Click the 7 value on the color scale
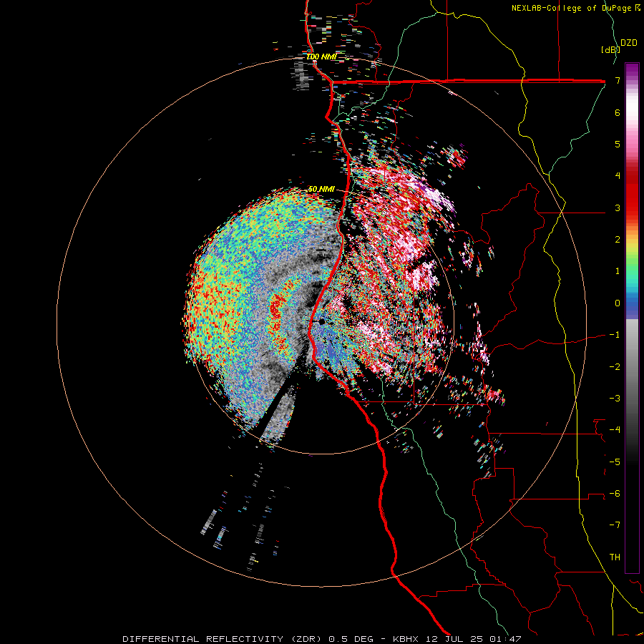Viewport: 644px width, 644px height. (x=618, y=80)
